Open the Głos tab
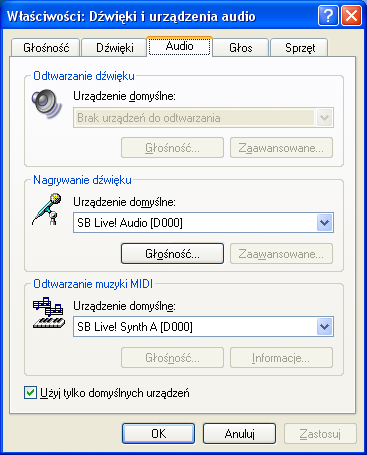 (x=241, y=48)
